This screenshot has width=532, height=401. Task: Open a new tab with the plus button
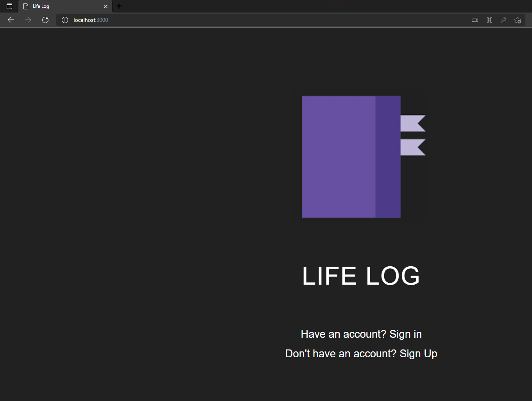(119, 6)
